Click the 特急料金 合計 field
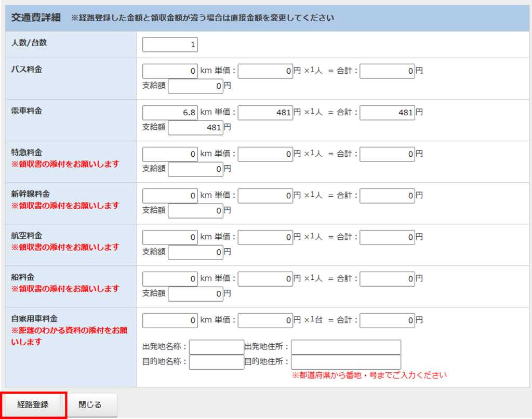The image size is (532, 419). pos(387,154)
